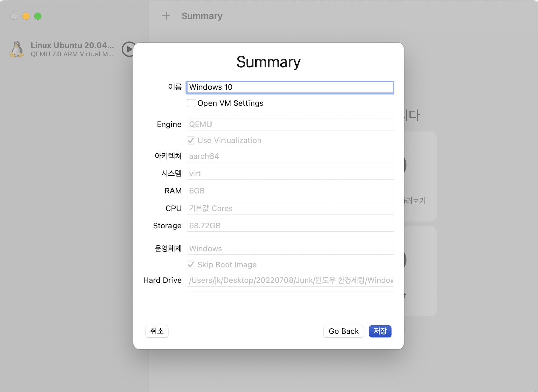
Task: Edit the name field containing Windows 10
Action: [290, 87]
